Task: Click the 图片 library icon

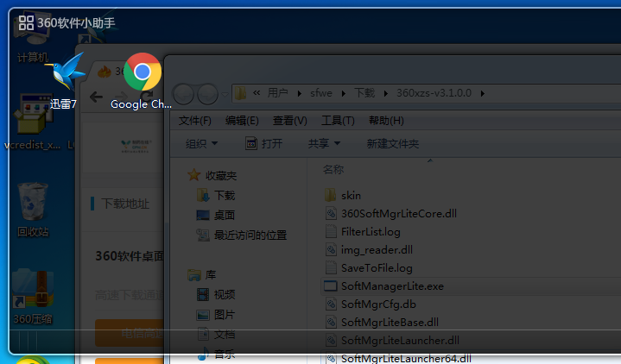Action: point(203,315)
